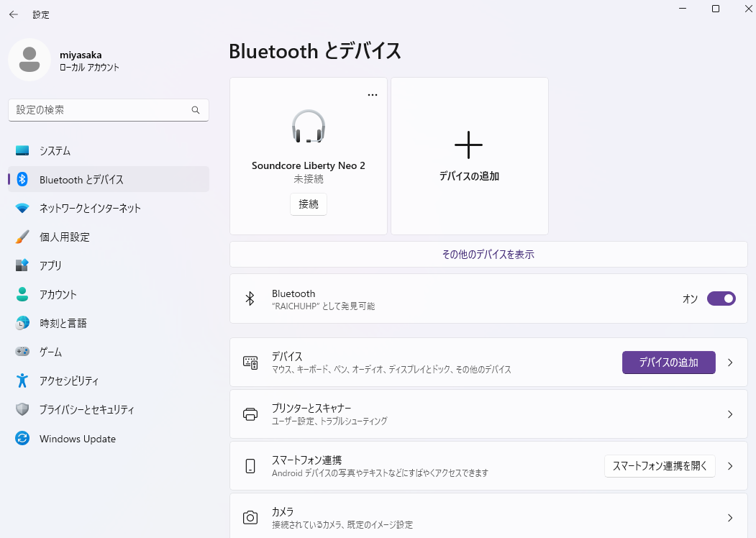Image resolution: width=756 pixels, height=538 pixels.
Task: Select ネットワークとインターネット in the sidebar
Action: tap(90, 208)
